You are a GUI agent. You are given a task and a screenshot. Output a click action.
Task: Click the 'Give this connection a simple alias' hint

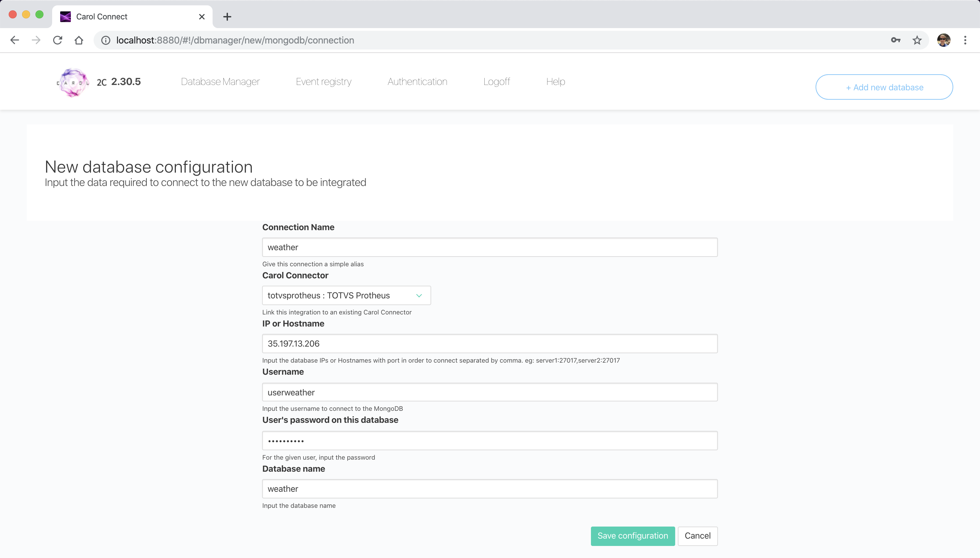pyautogui.click(x=313, y=264)
